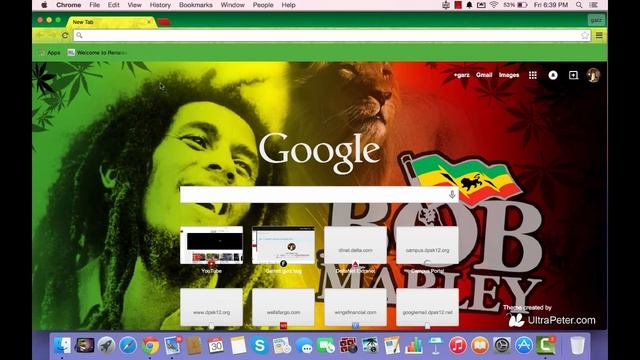The image size is (640, 360).
Task: Click the Google+ share box icon
Action: [x=573, y=75]
